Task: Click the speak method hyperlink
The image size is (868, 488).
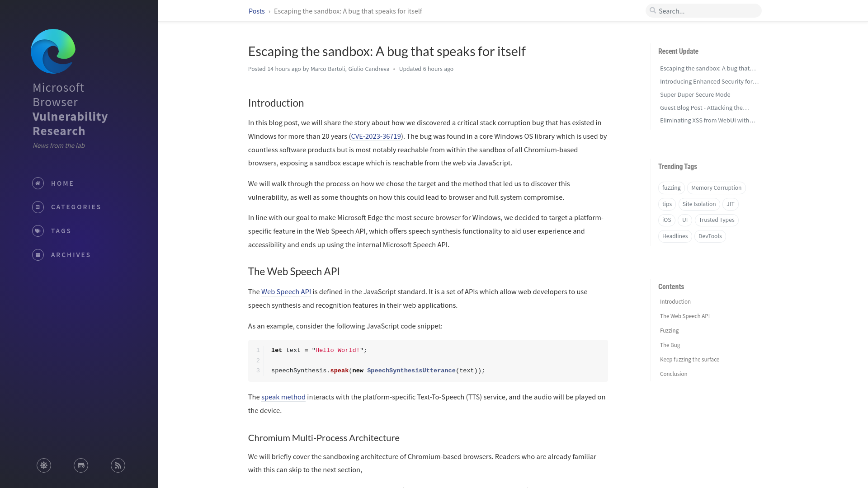Action: [x=283, y=397]
